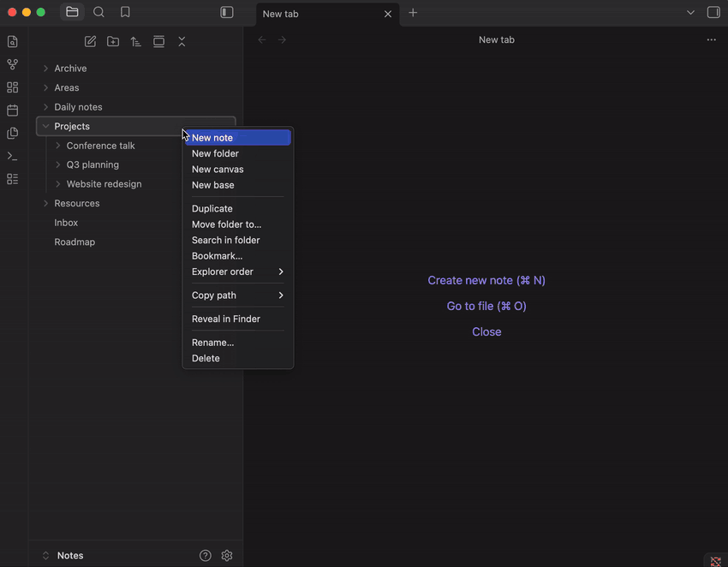728x567 pixels.
Task: Navigate forward with right arrow
Action: [282, 40]
